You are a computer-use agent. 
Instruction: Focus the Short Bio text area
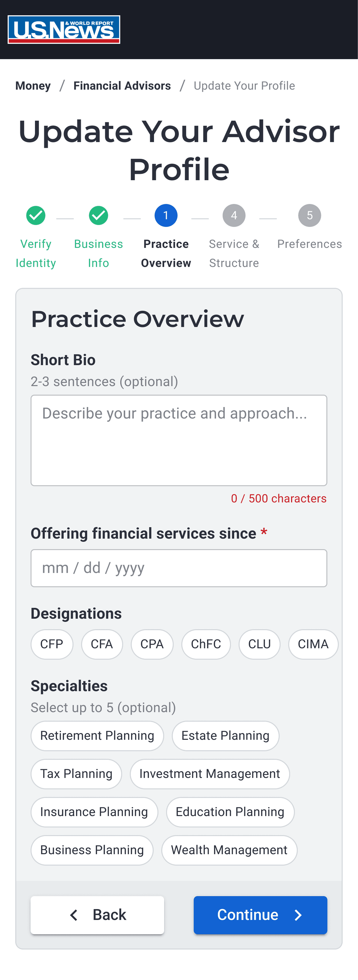tap(179, 440)
